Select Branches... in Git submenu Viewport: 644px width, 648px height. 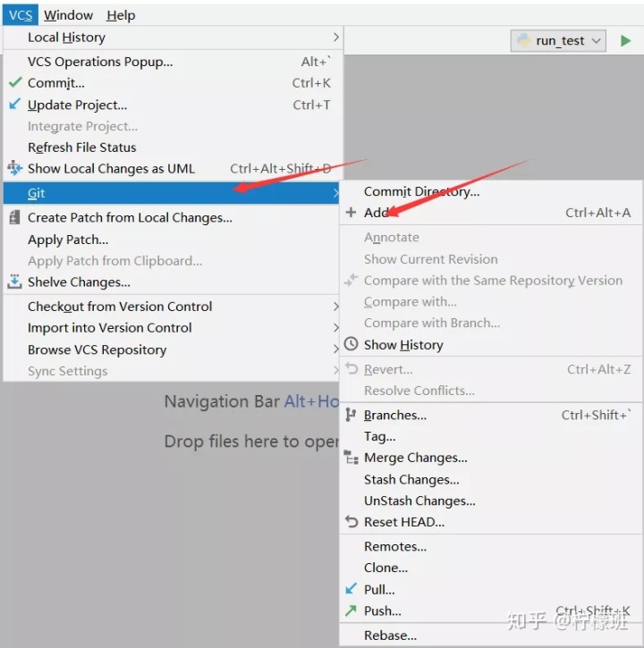[x=491, y=415]
